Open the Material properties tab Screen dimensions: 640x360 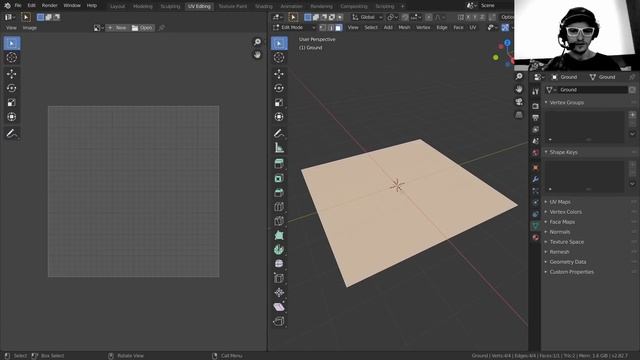pyautogui.click(x=536, y=237)
